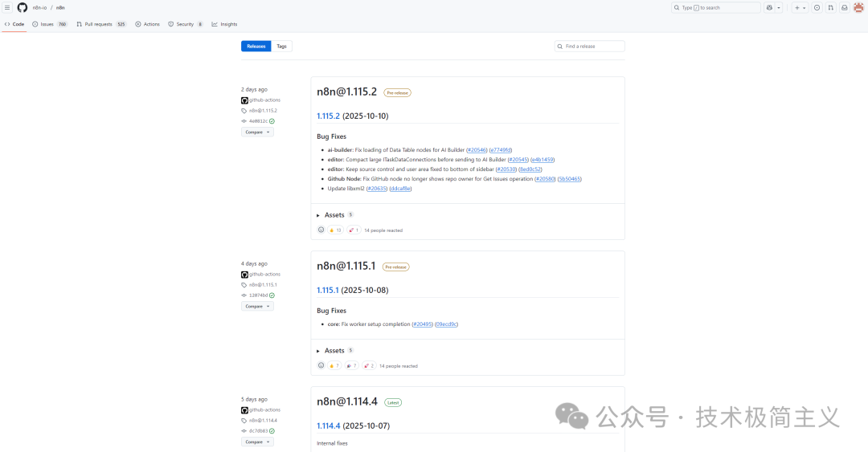Select the Releases view button
The height and width of the screenshot is (452, 868).
point(256,47)
